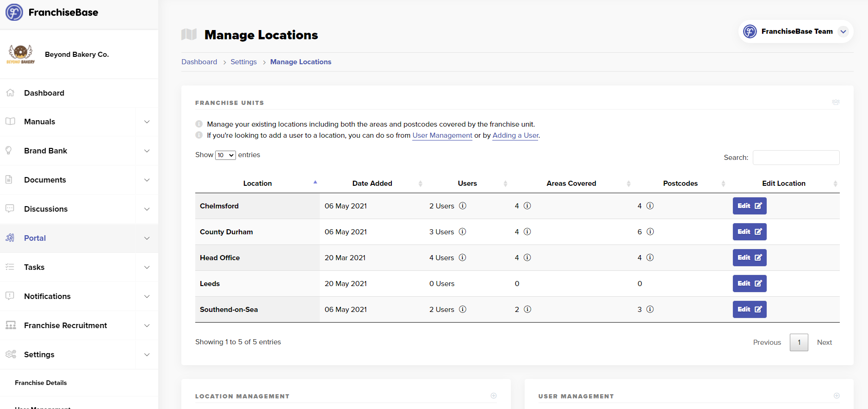Sort table by Date Added column
This screenshot has height=409, width=868.
point(372,183)
